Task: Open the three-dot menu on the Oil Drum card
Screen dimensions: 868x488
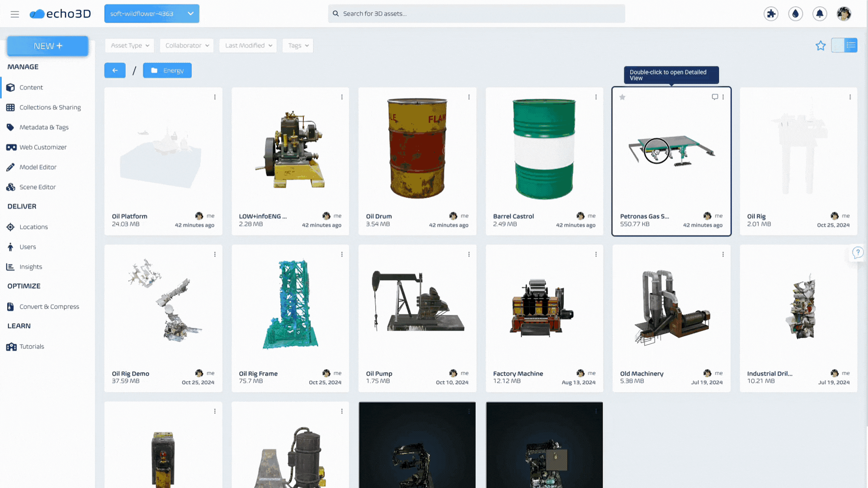Action: pyautogui.click(x=469, y=97)
